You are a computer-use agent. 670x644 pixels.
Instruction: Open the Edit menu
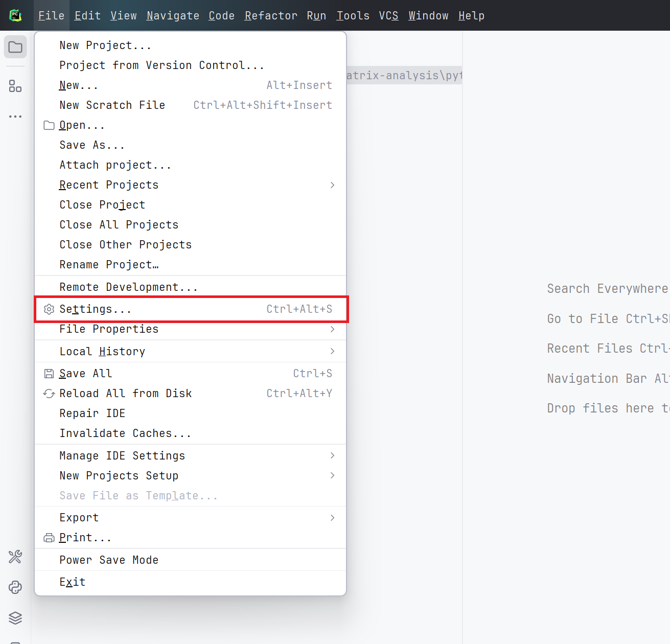tap(88, 16)
